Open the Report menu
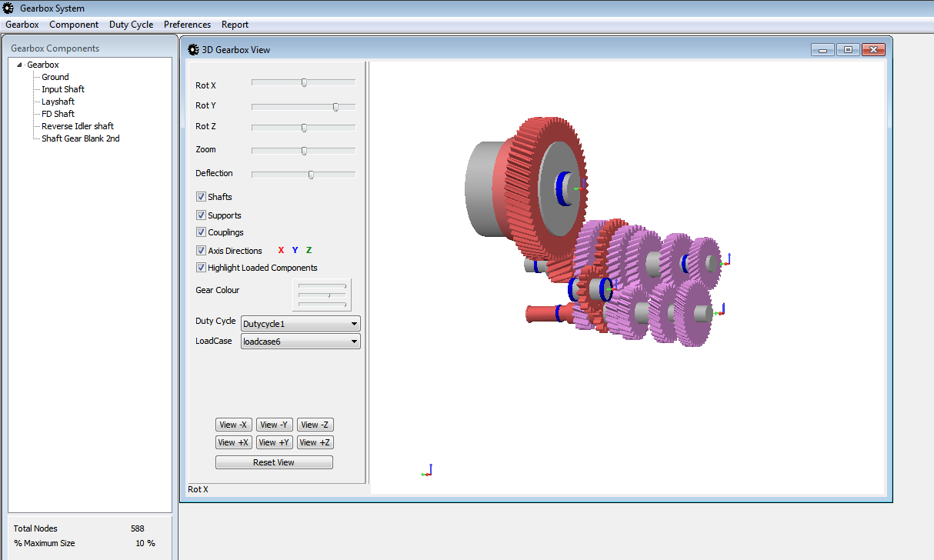Image resolution: width=934 pixels, height=560 pixels. [x=235, y=25]
